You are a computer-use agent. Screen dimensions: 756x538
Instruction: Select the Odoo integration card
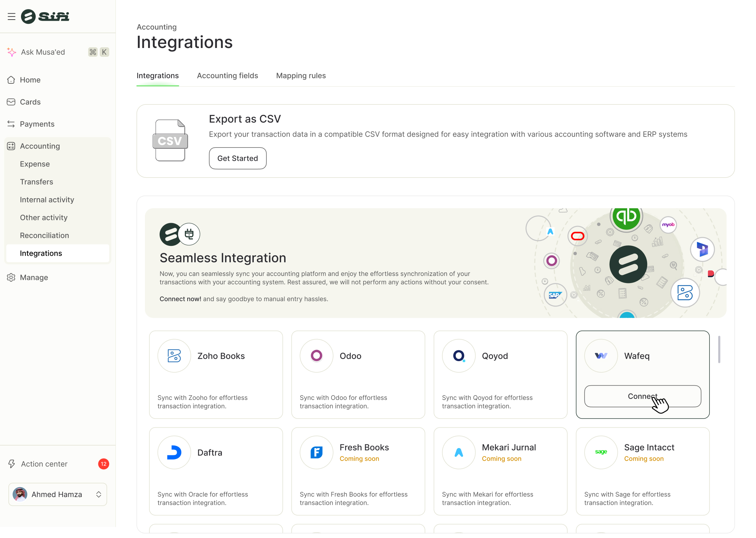358,374
